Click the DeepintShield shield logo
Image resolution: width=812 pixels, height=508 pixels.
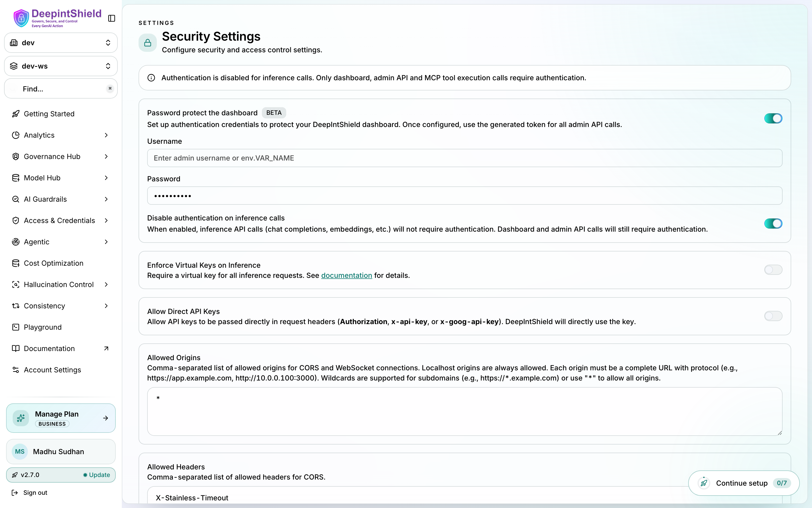(21, 18)
